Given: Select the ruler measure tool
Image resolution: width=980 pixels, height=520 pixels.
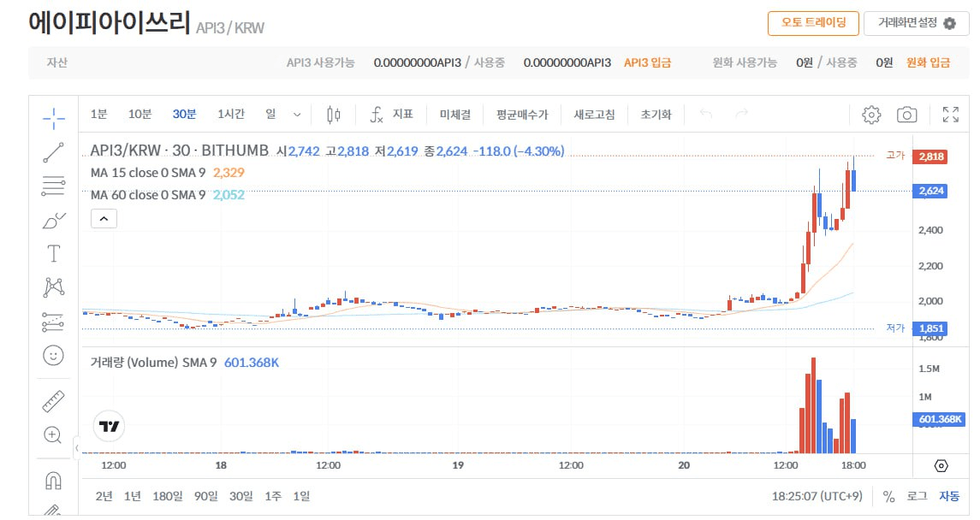Looking at the screenshot, I should point(54,401).
